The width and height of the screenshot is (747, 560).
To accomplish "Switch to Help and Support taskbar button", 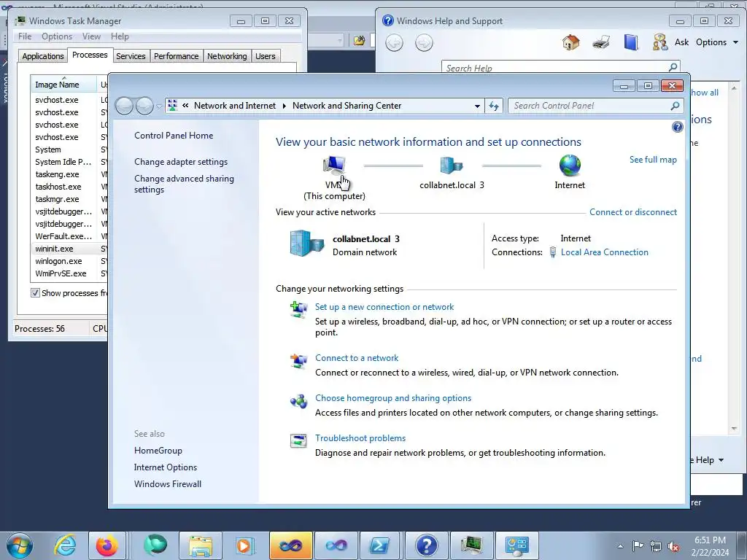I will click(426, 545).
